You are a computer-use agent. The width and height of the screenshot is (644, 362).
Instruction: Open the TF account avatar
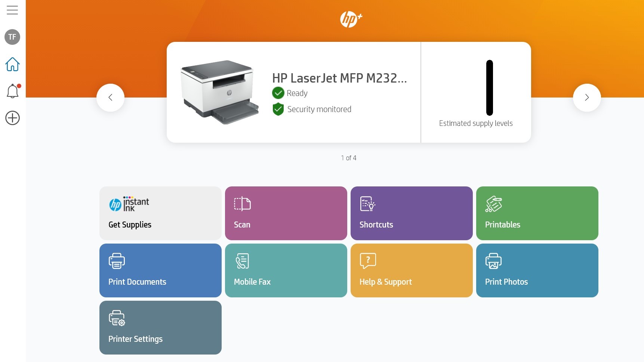coord(12,37)
